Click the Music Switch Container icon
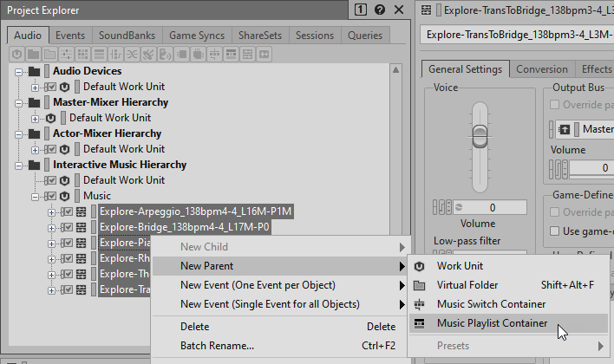This screenshot has width=614, height=364. [420, 304]
